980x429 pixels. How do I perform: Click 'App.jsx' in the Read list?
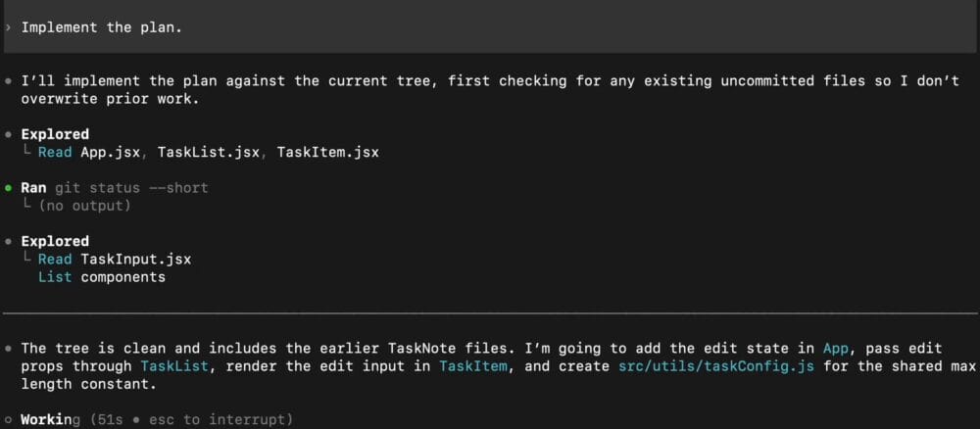[x=110, y=153]
